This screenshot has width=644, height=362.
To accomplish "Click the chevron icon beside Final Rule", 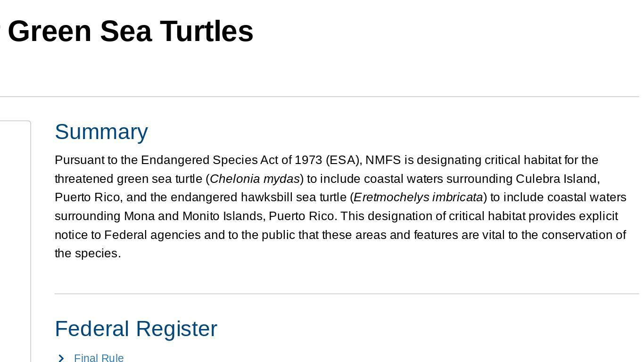I will tap(61, 359).
